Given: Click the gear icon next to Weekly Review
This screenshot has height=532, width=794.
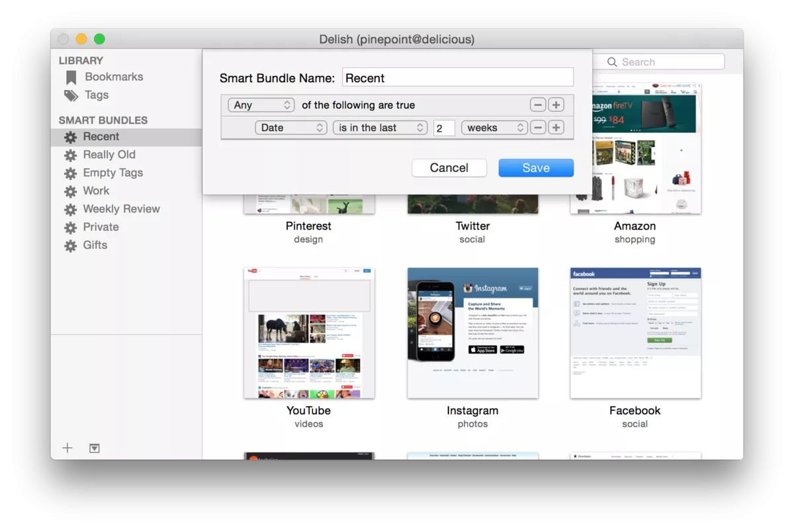Looking at the screenshot, I should 70,210.
